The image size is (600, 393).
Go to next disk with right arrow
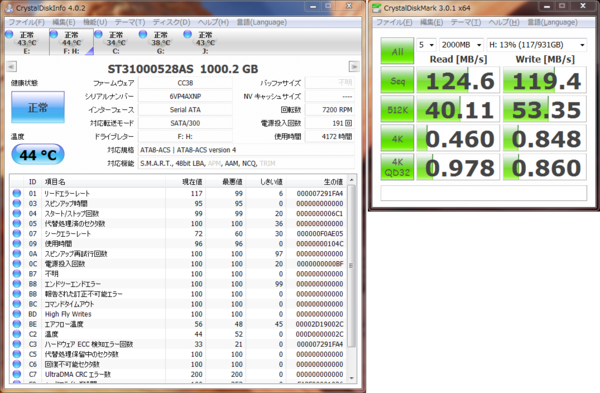[354, 67]
